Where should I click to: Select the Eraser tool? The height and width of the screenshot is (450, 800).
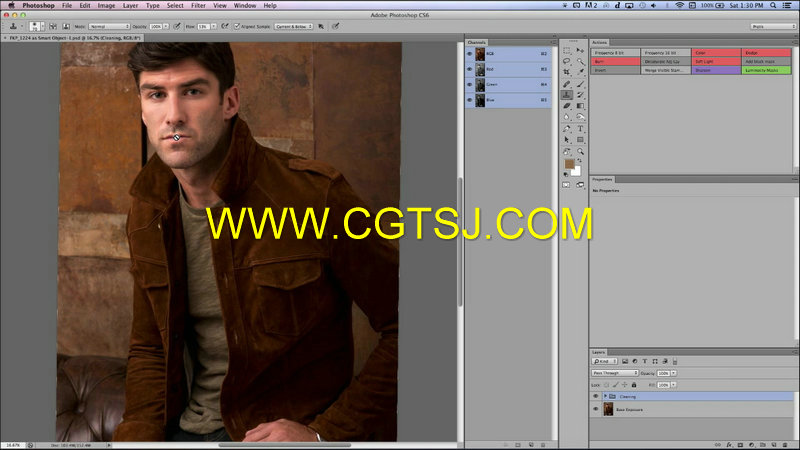coord(567,106)
